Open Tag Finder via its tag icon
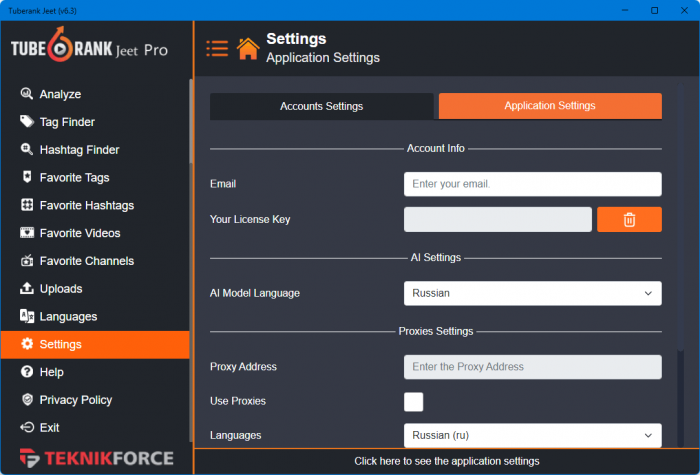Image resolution: width=700 pixels, height=475 pixels. [27, 122]
